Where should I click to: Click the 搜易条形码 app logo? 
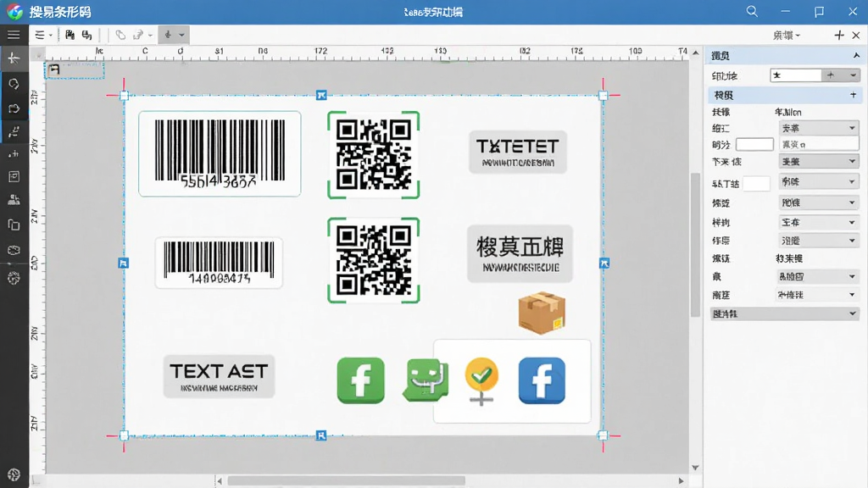point(15,12)
